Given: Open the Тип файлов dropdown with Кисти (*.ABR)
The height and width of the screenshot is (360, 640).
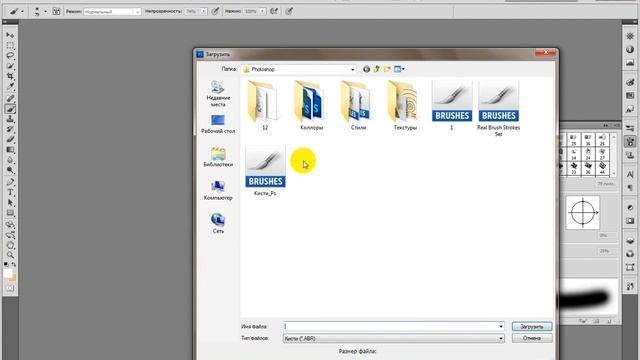Looking at the screenshot, I should coord(393,338).
